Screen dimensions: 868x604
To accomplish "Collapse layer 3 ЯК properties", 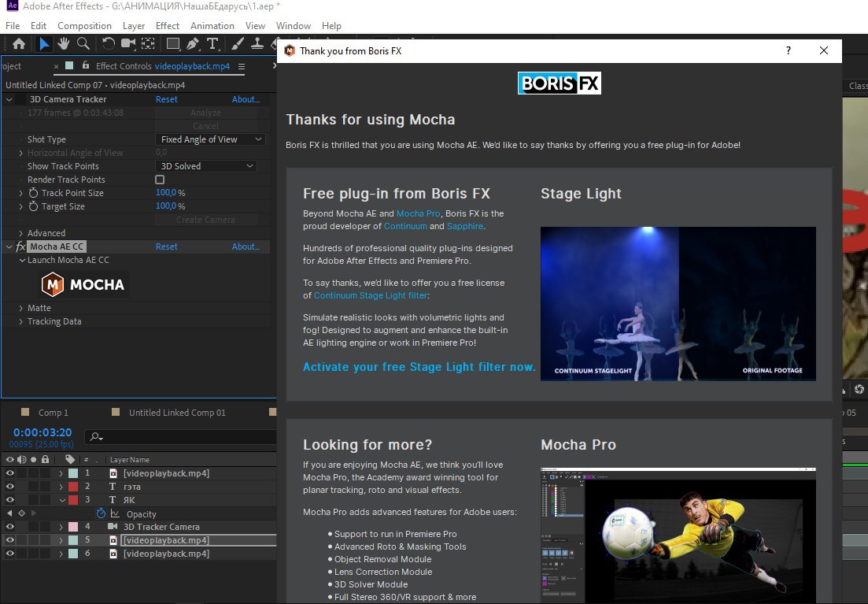I will [x=62, y=500].
